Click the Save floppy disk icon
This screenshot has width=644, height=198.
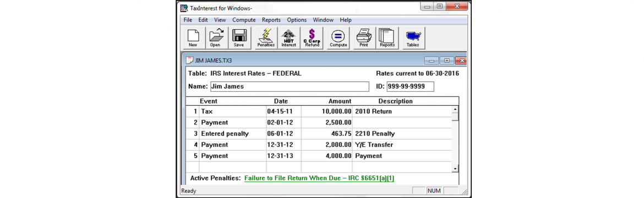coord(239,38)
